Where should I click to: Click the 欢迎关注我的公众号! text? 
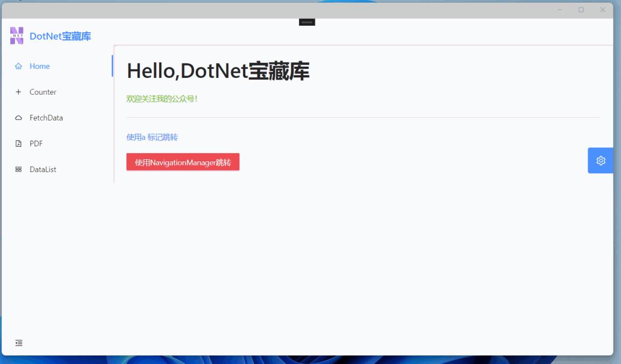tap(162, 98)
